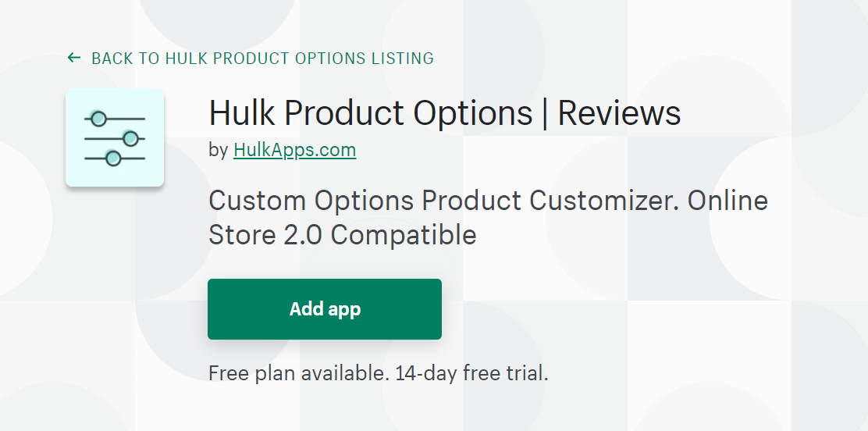Viewport: 868px width, 431px height.
Task: Click the vertical bar separator in the title
Action: pyautogui.click(x=545, y=113)
